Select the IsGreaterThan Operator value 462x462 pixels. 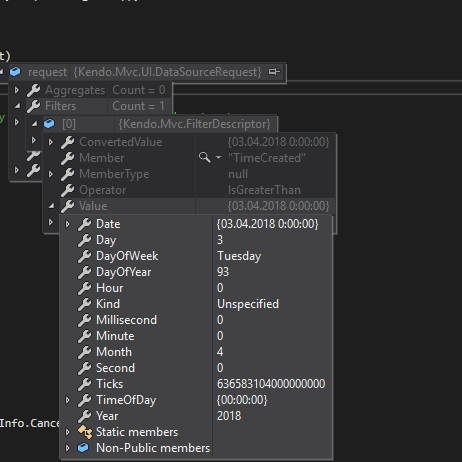tap(264, 190)
